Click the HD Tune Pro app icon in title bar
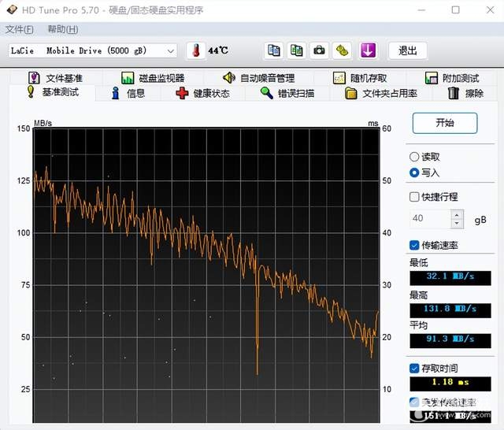Viewport: 504px width, 430px height. pos(12,9)
